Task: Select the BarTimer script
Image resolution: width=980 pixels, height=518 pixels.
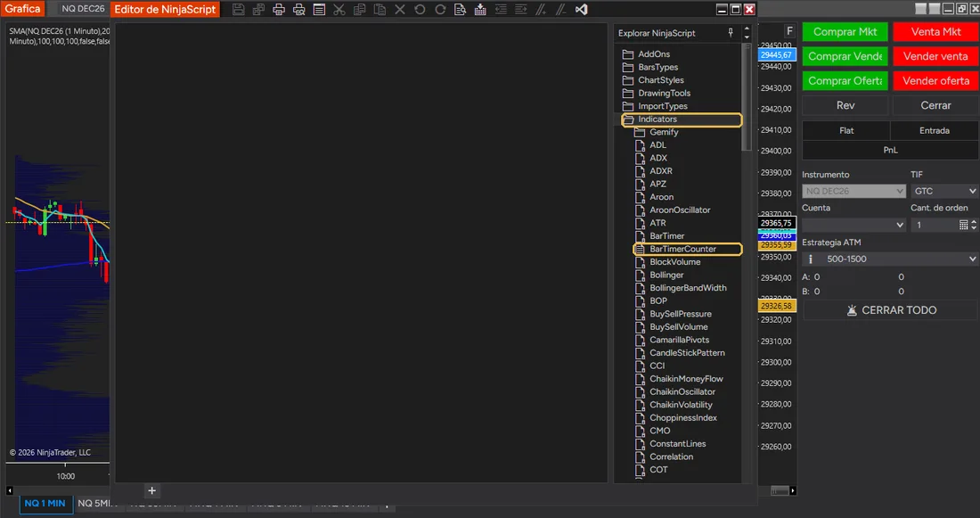Action: coord(667,236)
